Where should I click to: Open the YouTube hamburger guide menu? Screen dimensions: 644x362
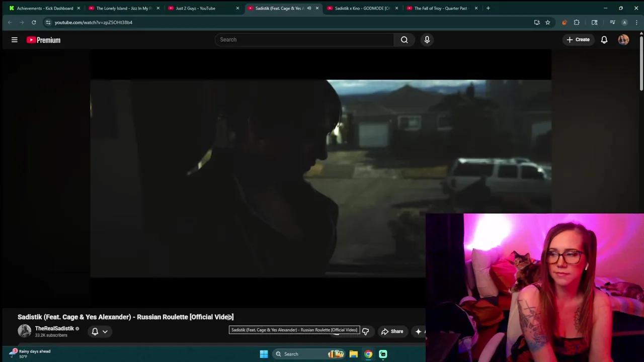pos(15,40)
